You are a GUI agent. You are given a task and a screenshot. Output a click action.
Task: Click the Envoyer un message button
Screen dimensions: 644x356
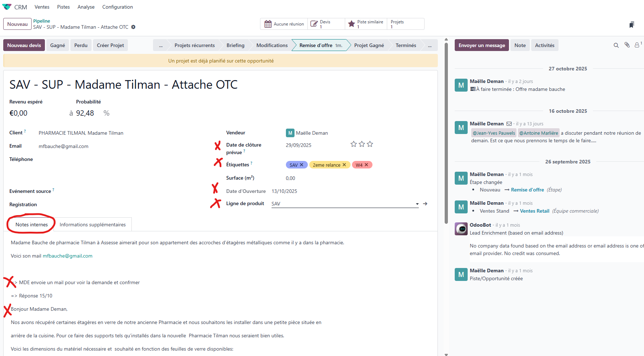pyautogui.click(x=481, y=45)
